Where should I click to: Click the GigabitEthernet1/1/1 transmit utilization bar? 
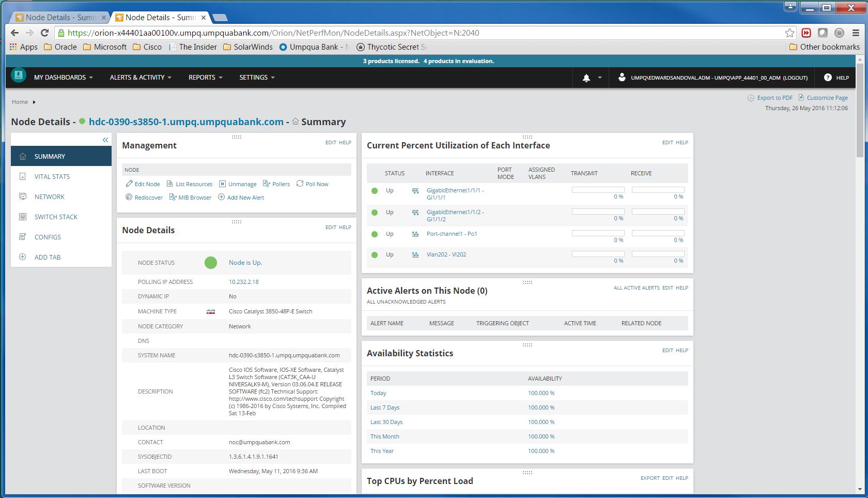tap(598, 190)
